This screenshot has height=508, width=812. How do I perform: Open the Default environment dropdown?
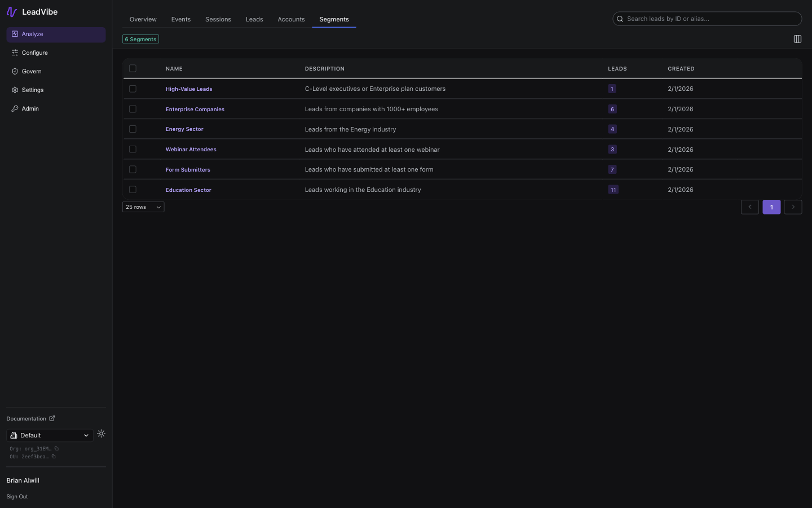pos(50,435)
